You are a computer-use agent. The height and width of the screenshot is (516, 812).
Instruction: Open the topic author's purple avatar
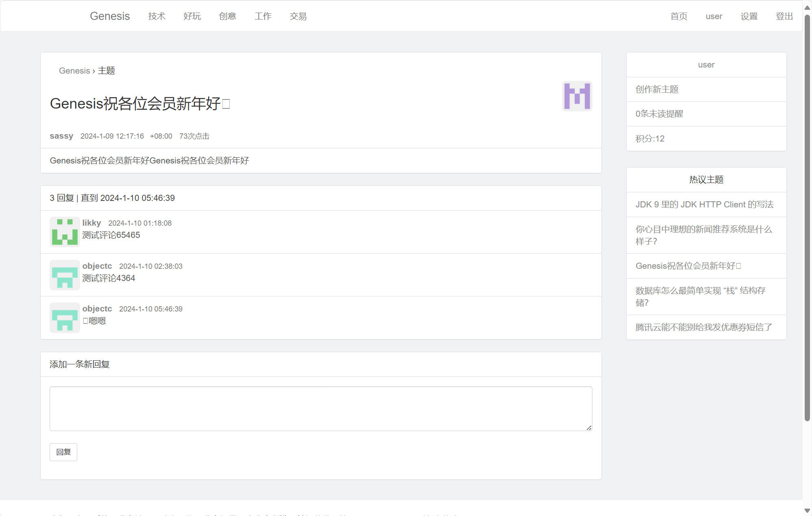(577, 96)
